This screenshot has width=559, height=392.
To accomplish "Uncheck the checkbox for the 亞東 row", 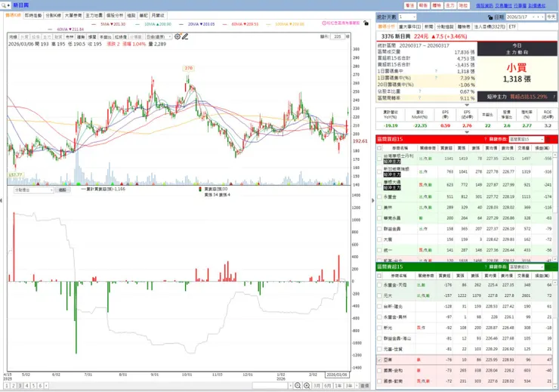I will click(379, 360).
